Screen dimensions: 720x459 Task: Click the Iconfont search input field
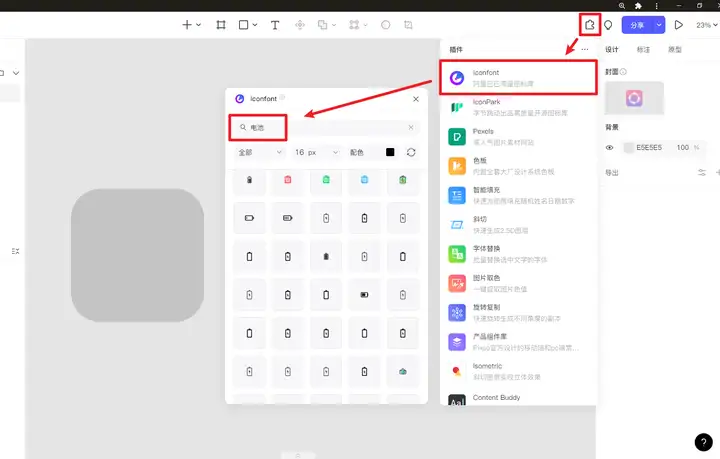coord(326,127)
